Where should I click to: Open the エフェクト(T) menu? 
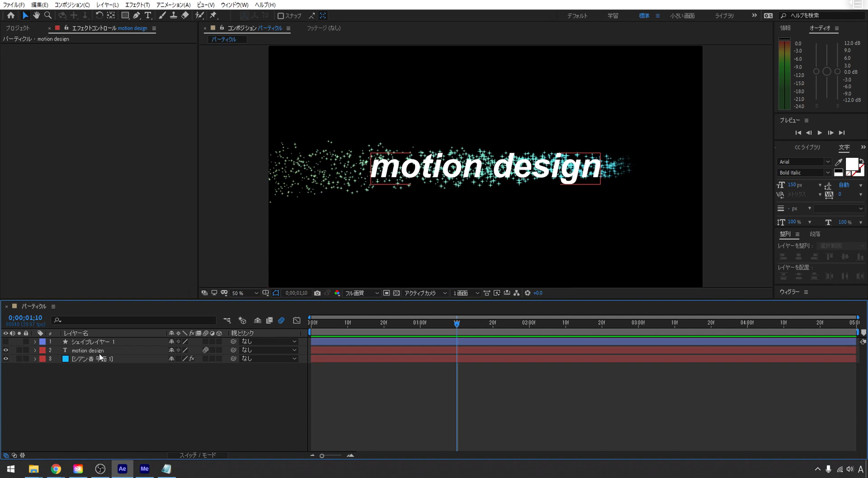point(137,5)
